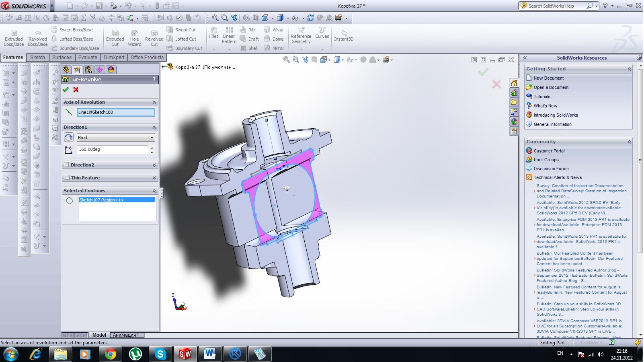Click the Axis of Revolution selection box
This screenshot has height=362, width=644.
point(116,113)
